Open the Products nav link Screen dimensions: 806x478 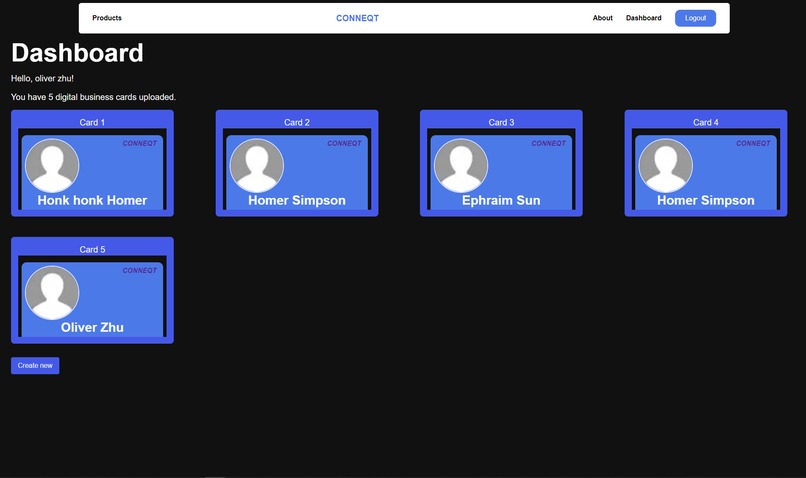[x=107, y=18]
